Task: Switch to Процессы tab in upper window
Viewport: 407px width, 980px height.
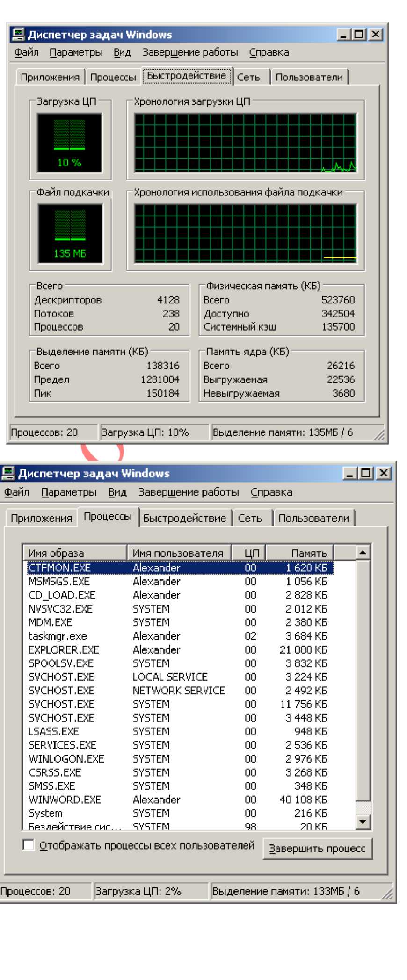Action: click(113, 77)
